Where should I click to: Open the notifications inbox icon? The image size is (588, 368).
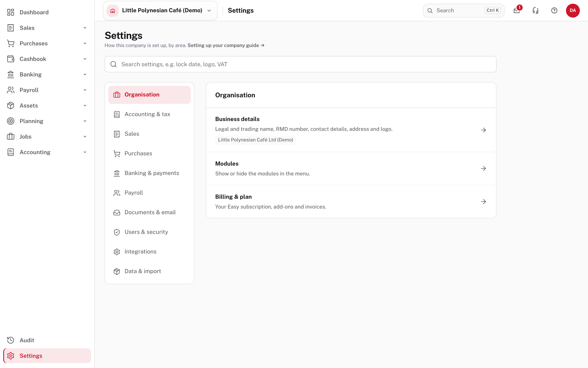click(517, 10)
